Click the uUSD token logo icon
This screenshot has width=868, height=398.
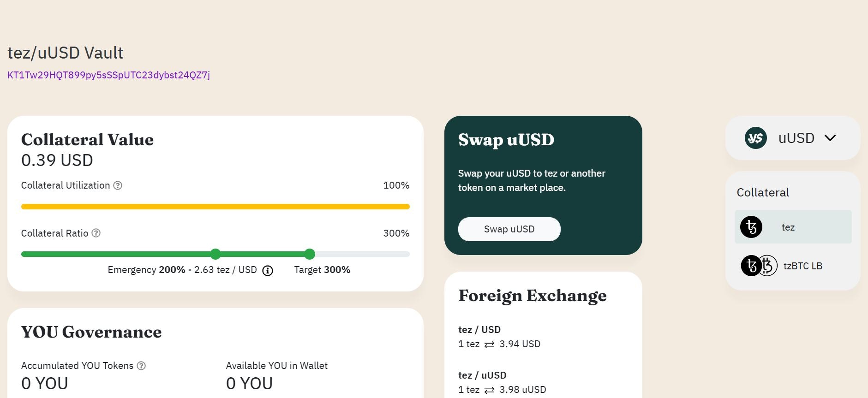point(756,138)
